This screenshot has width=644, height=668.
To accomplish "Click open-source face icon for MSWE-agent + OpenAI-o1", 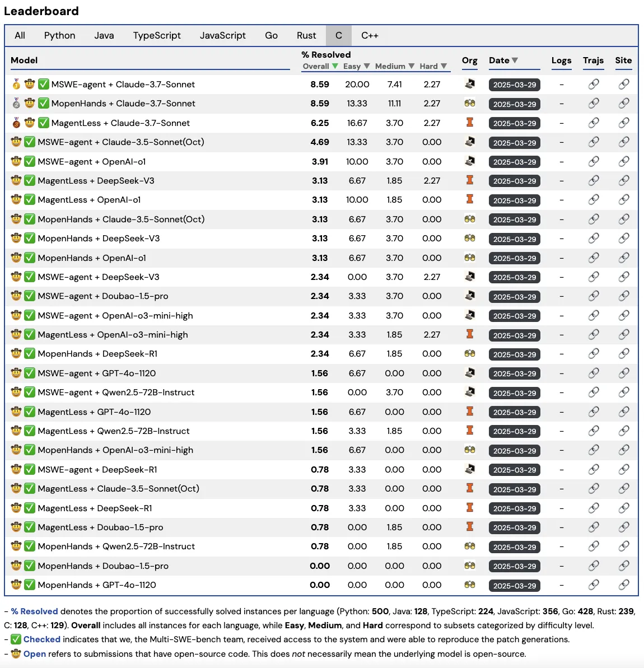I will pyautogui.click(x=16, y=161).
